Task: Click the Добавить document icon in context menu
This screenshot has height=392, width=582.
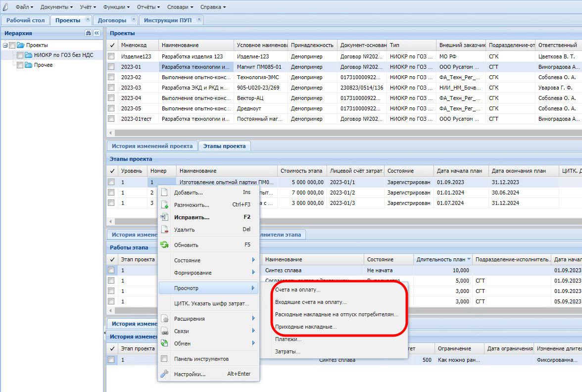Action: coord(165,193)
